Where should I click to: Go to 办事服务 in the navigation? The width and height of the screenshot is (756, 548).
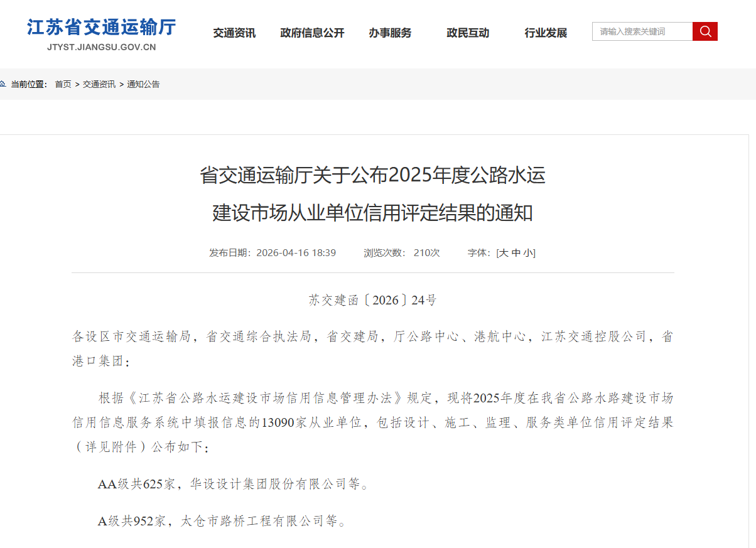(390, 33)
